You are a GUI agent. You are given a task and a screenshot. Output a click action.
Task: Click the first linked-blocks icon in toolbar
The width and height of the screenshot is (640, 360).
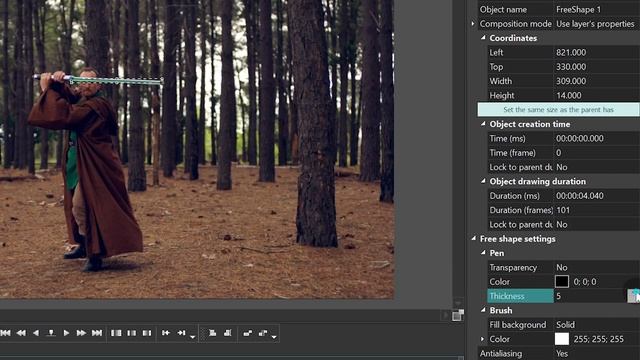(247, 333)
